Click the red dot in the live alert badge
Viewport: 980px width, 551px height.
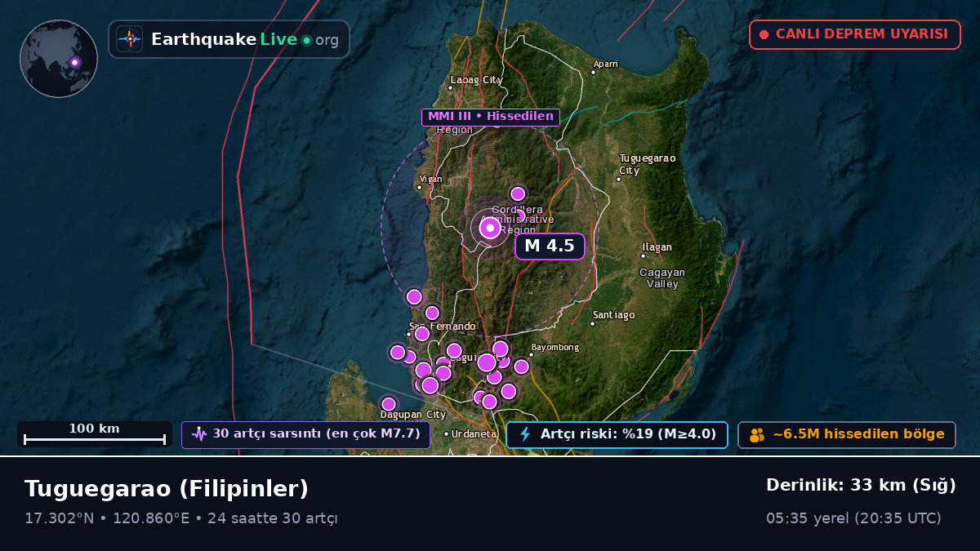point(764,34)
